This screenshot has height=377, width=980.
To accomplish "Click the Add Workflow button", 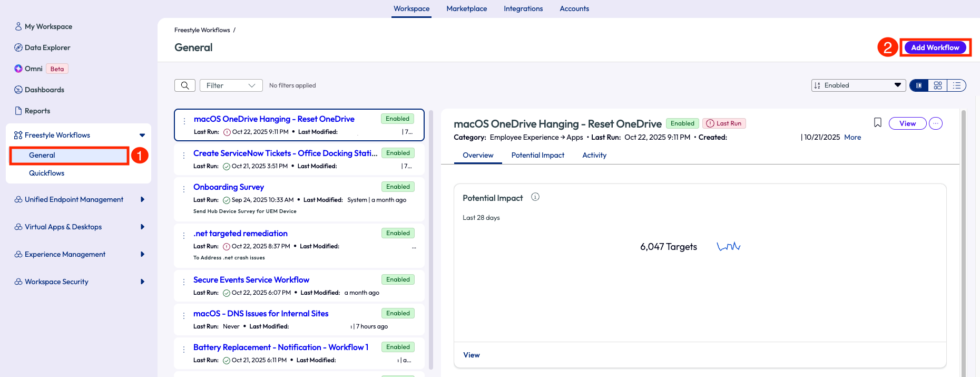I will [935, 47].
